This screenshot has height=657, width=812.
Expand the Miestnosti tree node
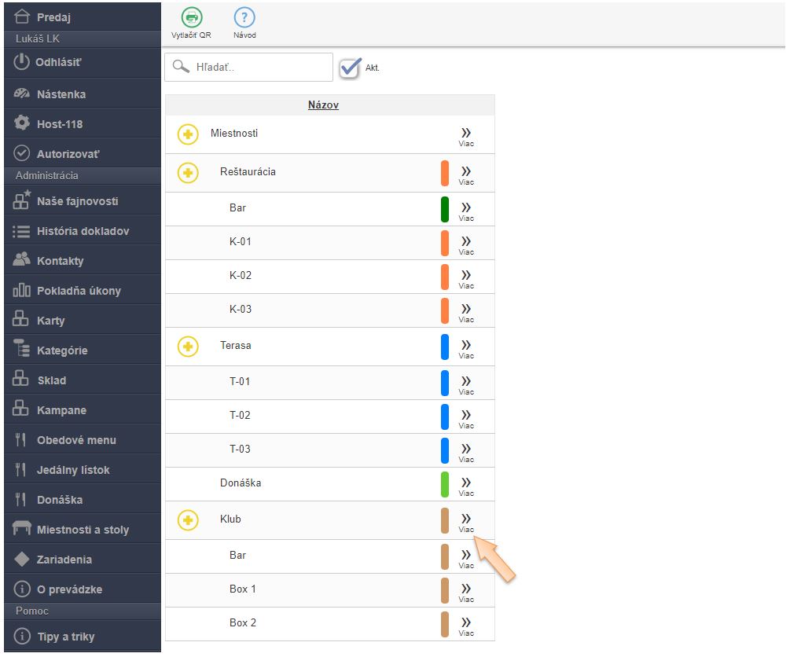pos(187,134)
